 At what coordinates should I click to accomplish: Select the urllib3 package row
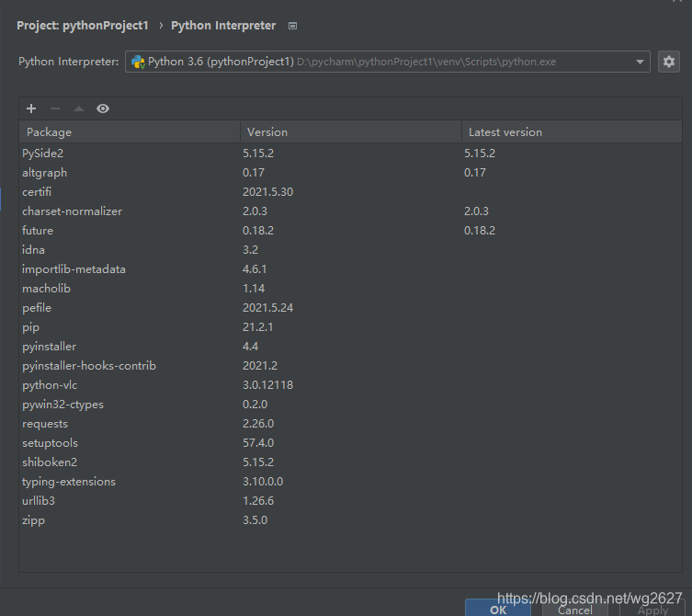(350, 501)
